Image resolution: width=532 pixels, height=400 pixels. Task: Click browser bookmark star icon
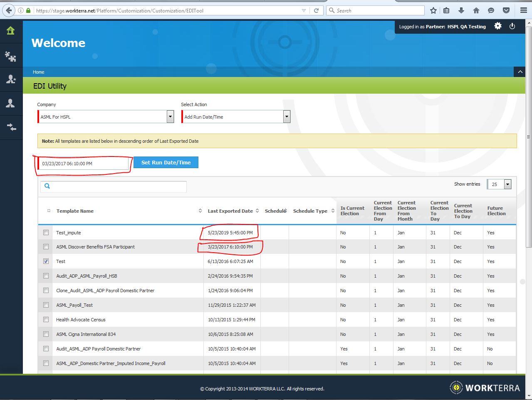433,10
